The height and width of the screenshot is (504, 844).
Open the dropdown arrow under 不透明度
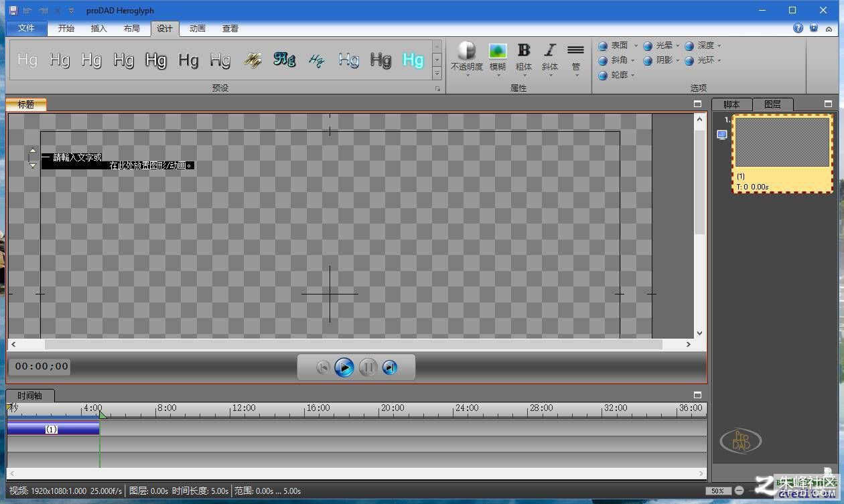pos(467,76)
